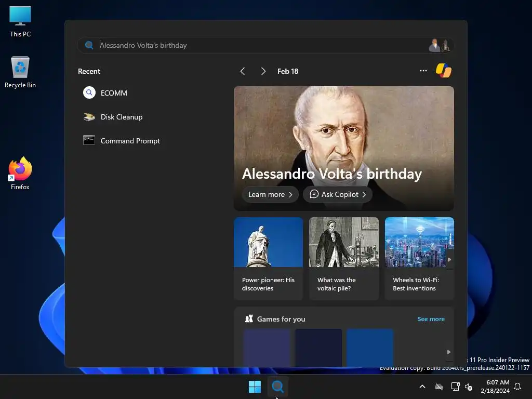Show more games with the arrow
Image resolution: width=532 pixels, height=399 pixels.
(449, 352)
